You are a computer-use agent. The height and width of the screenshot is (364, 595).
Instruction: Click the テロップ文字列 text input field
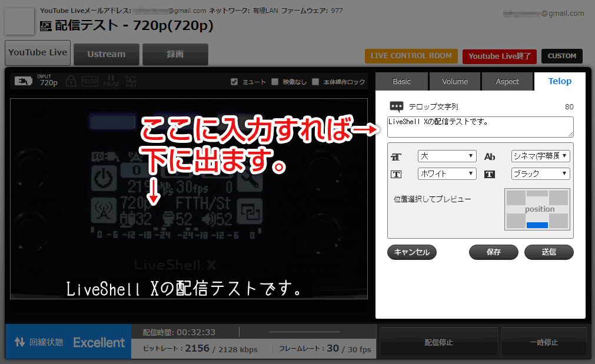[x=480, y=126]
